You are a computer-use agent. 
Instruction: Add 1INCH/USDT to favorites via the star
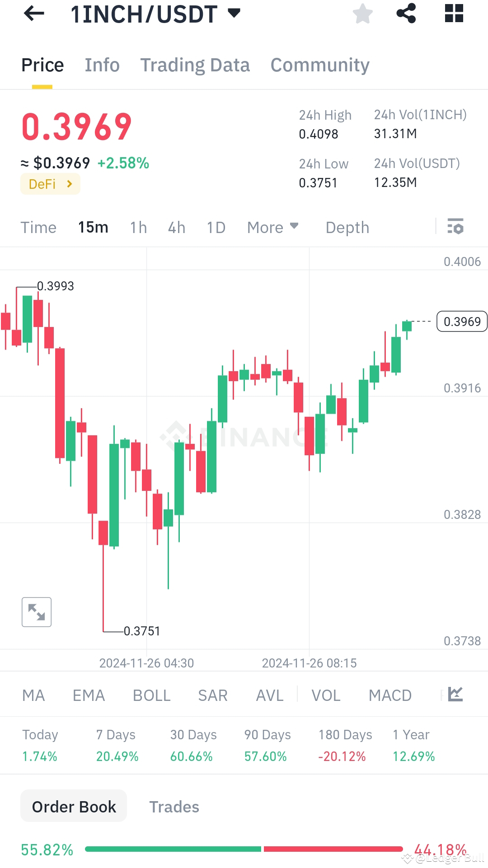pyautogui.click(x=363, y=14)
